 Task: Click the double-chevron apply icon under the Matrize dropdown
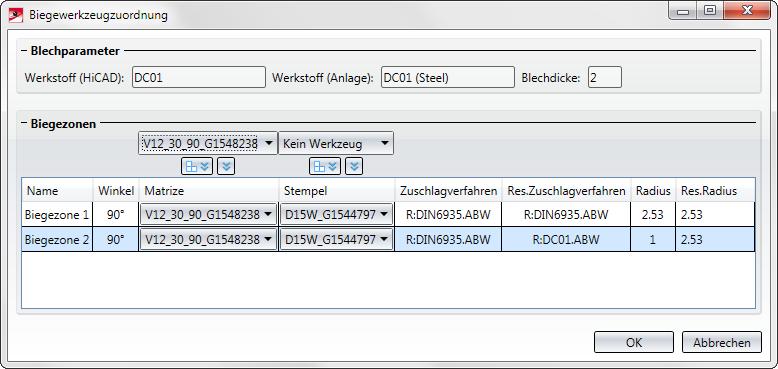pos(226,167)
